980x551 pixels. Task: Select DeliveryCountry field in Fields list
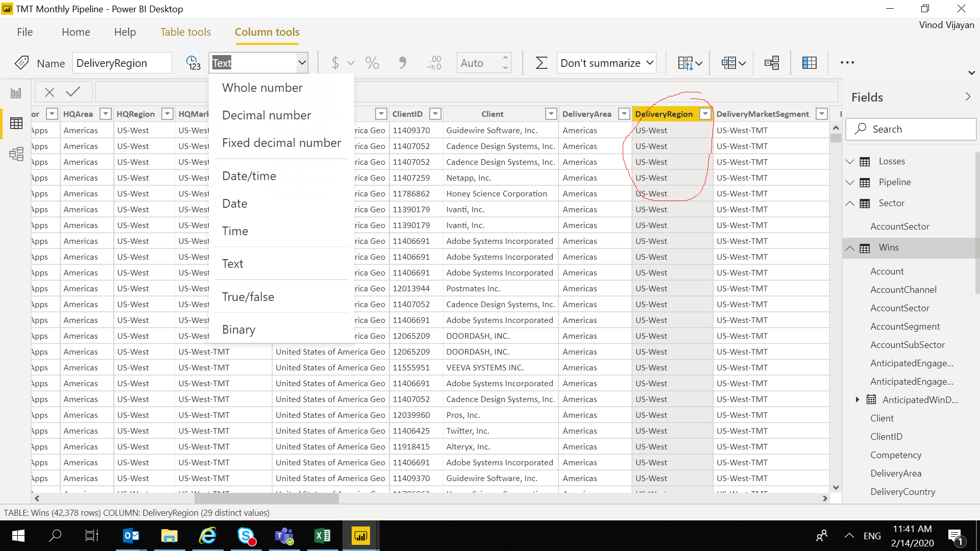[902, 492]
